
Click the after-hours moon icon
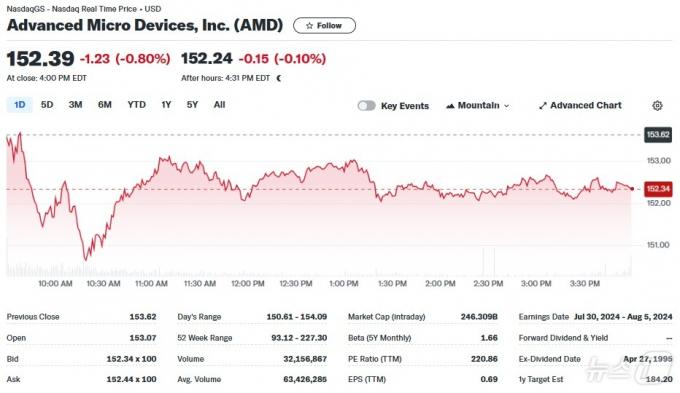(279, 79)
